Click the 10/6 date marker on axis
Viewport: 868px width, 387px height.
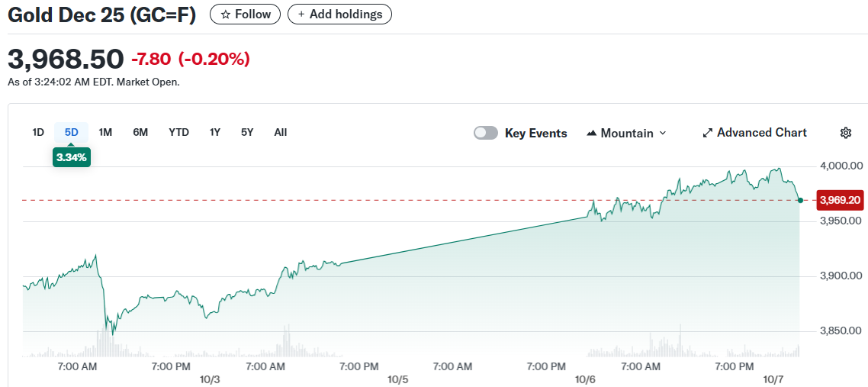(x=585, y=379)
